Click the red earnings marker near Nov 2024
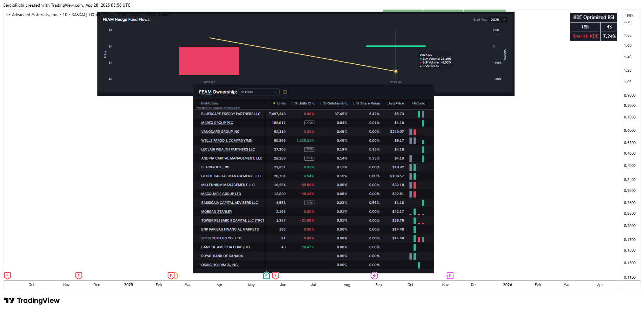 [x=79, y=276]
